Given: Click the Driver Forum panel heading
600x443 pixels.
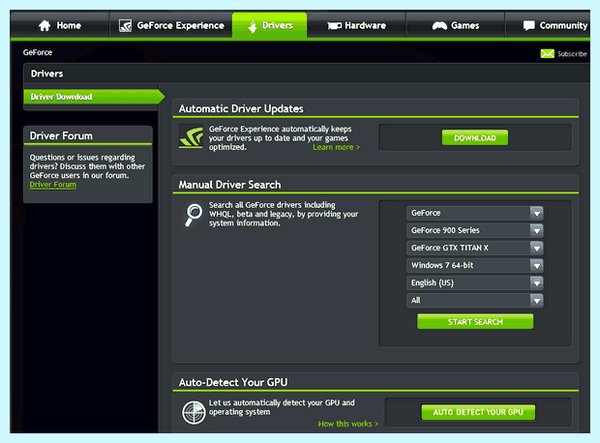Looking at the screenshot, I should click(61, 136).
